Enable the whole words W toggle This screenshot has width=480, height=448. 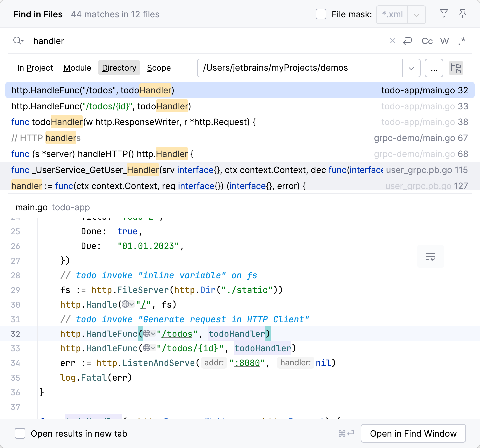pyautogui.click(x=445, y=41)
